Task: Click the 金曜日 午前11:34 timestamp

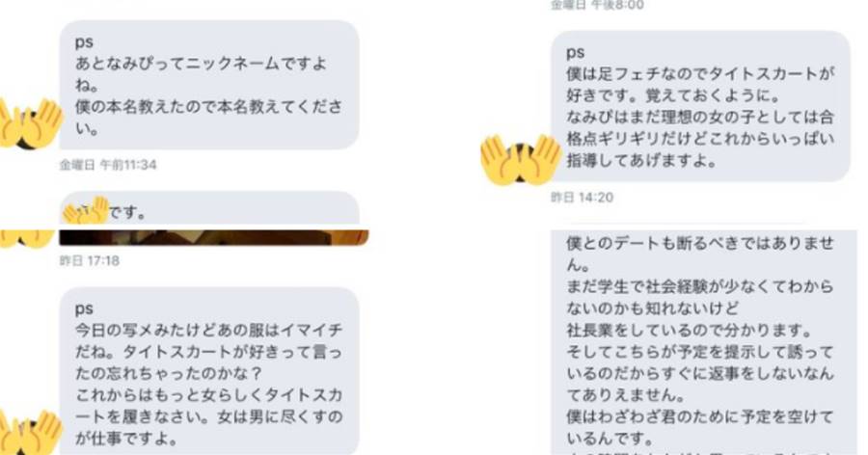Action: pos(108,165)
